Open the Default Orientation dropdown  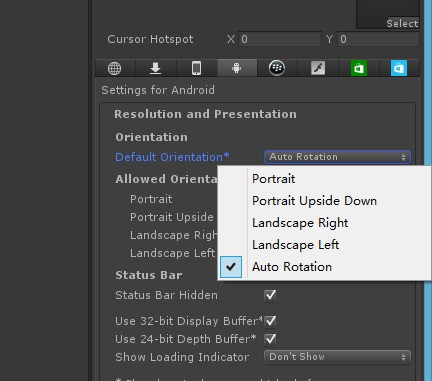(337, 157)
